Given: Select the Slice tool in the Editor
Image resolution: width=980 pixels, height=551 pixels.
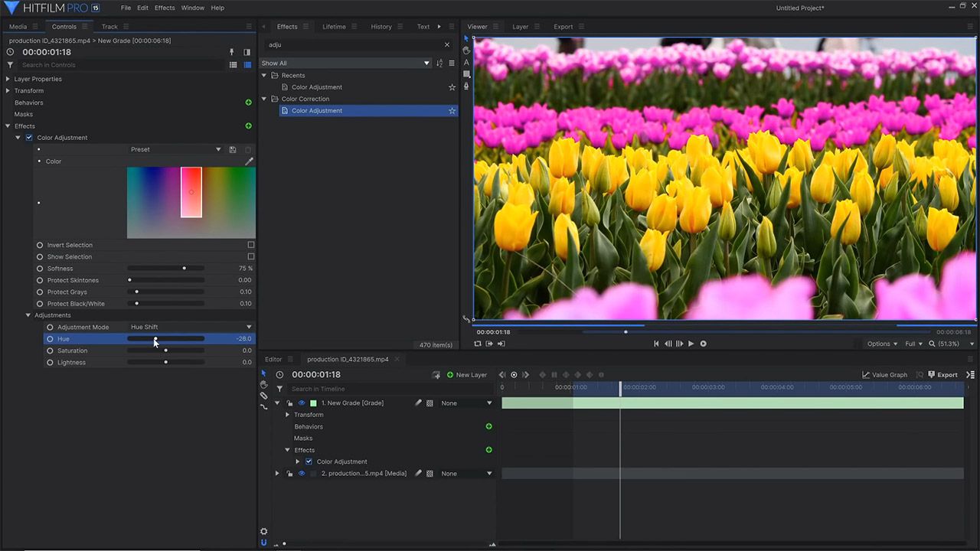Looking at the screenshot, I should (264, 396).
